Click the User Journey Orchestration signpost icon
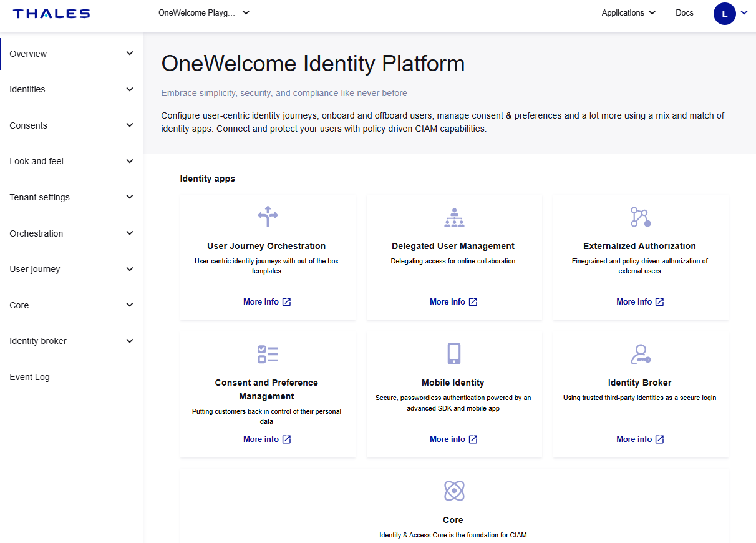 coord(268,217)
